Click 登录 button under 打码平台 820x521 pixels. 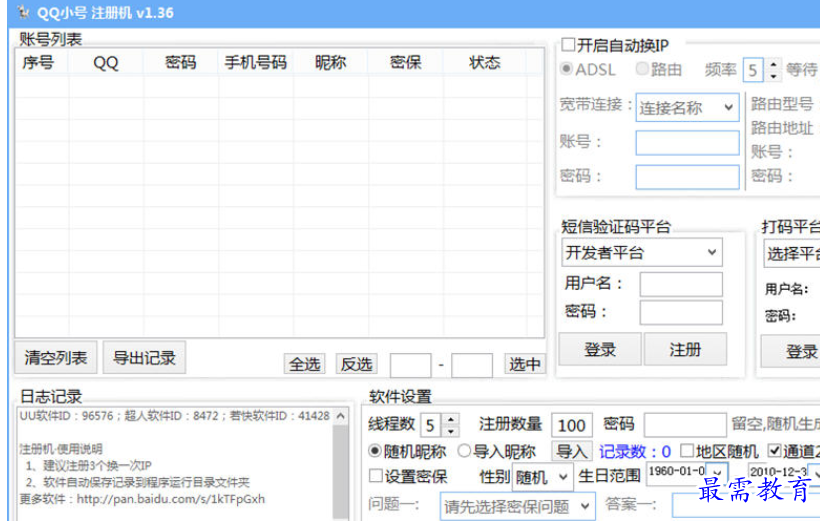click(791, 352)
